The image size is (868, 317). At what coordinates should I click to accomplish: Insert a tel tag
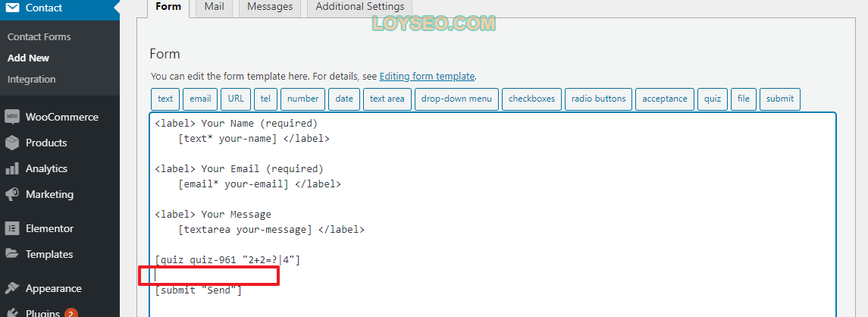pyautogui.click(x=266, y=99)
